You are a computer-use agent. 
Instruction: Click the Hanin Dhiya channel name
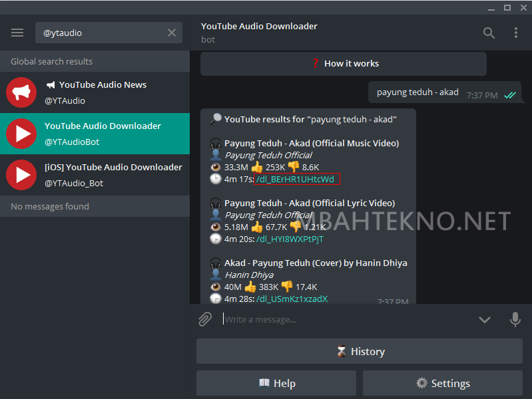(250, 275)
